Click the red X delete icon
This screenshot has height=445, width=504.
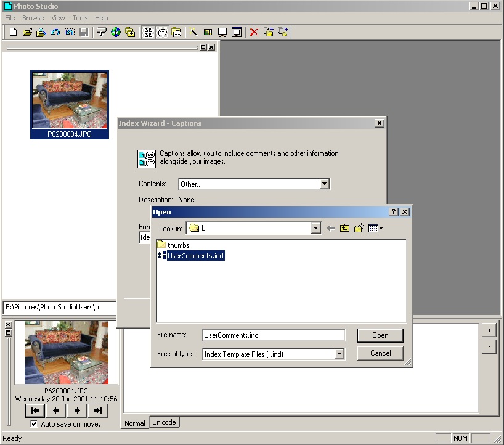coord(254,32)
